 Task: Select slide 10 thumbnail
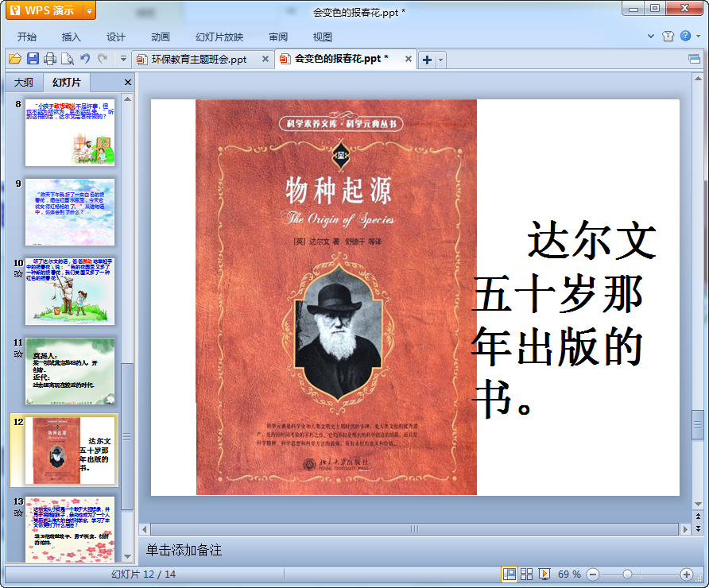[x=70, y=292]
